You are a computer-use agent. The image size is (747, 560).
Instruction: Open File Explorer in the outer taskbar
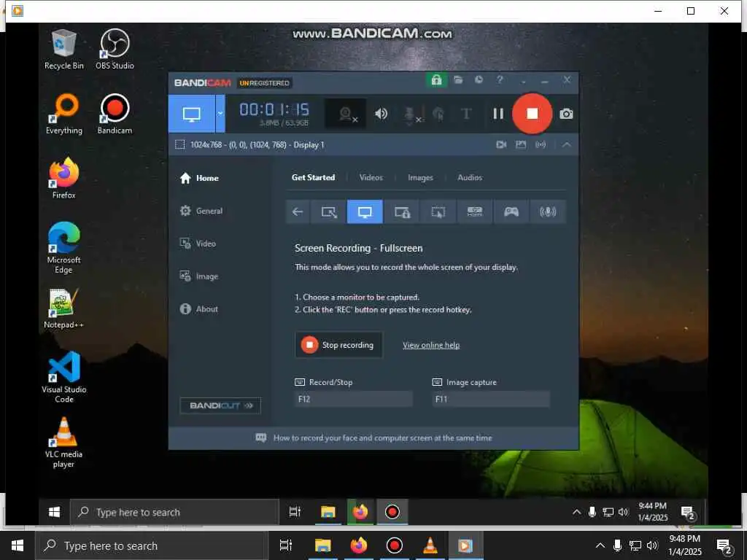[322, 545]
